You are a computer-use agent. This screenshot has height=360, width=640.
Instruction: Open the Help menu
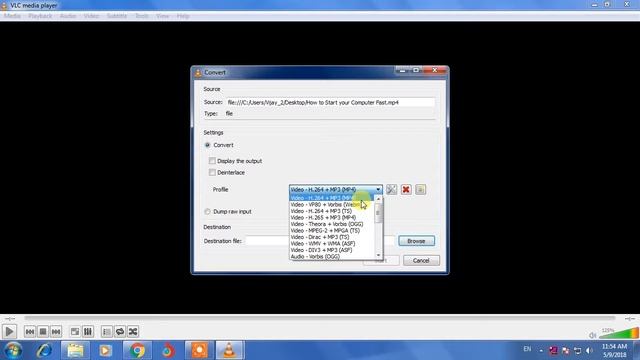[x=183, y=16]
